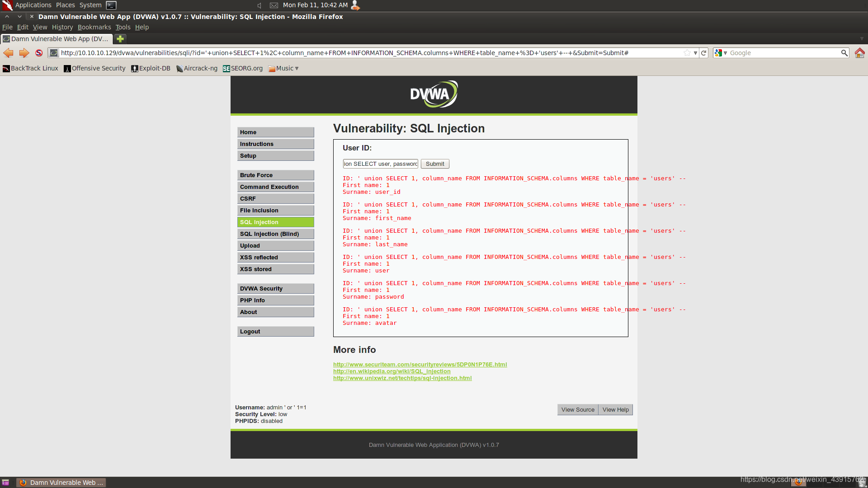
Task: Launch terminal from top panel icon
Action: click(111, 5)
